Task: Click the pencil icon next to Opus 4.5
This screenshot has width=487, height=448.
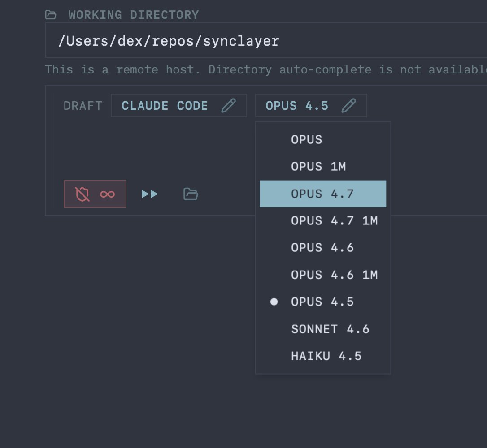Action: [349, 105]
